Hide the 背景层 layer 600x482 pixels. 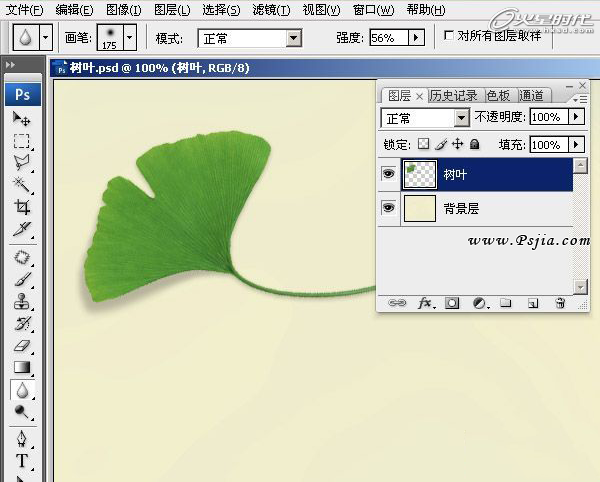tap(389, 208)
